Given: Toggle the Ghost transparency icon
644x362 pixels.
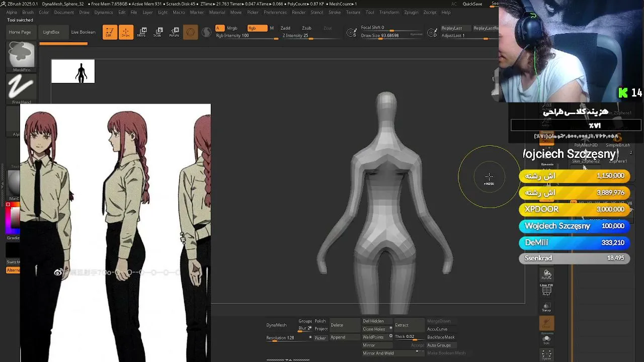Looking at the screenshot, I should [547, 323].
